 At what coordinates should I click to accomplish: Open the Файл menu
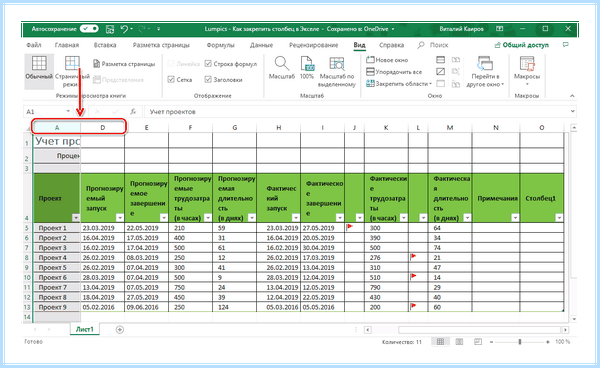coord(34,45)
